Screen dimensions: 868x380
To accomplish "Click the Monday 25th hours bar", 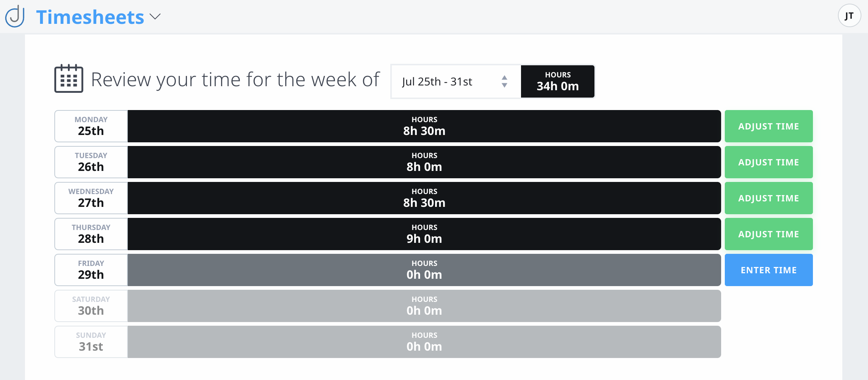I will click(x=424, y=126).
